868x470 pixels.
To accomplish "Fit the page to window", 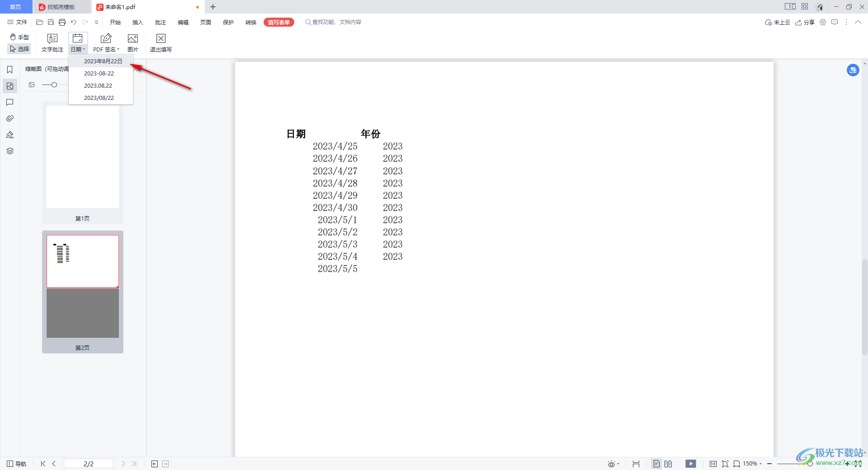I will point(725,464).
